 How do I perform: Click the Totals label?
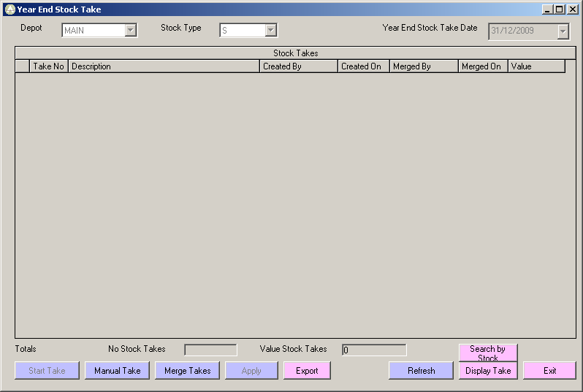click(x=26, y=348)
